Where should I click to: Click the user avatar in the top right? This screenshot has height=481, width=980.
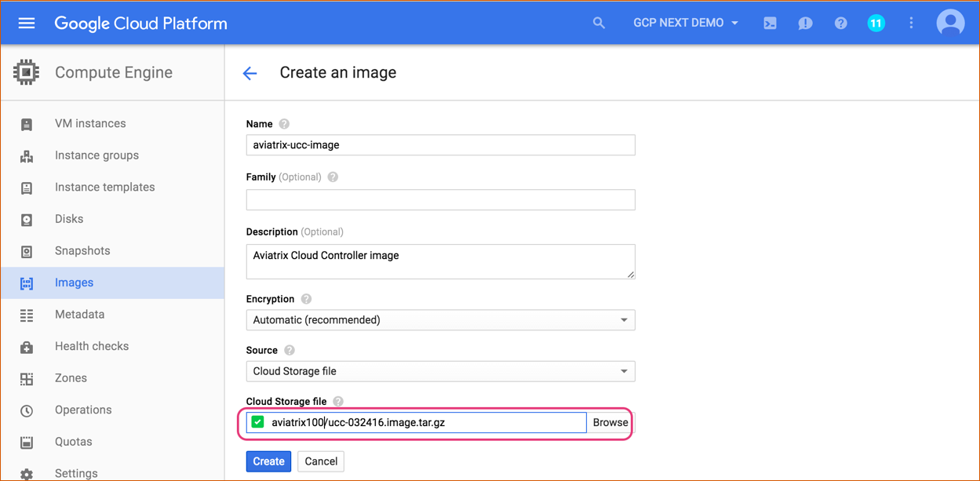950,23
